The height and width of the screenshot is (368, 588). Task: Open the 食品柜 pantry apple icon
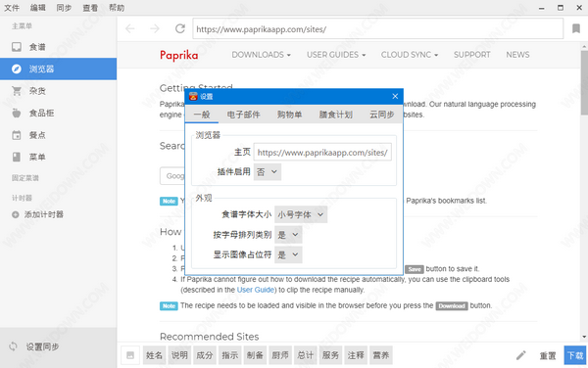coord(16,113)
